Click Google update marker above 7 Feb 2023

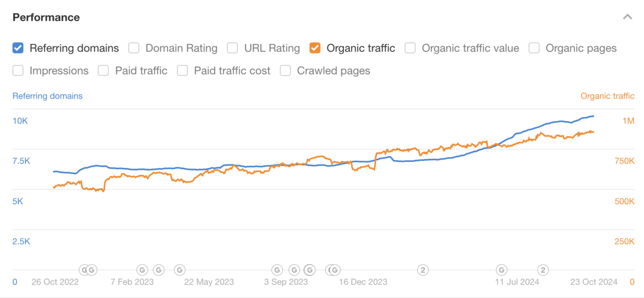click(x=142, y=270)
